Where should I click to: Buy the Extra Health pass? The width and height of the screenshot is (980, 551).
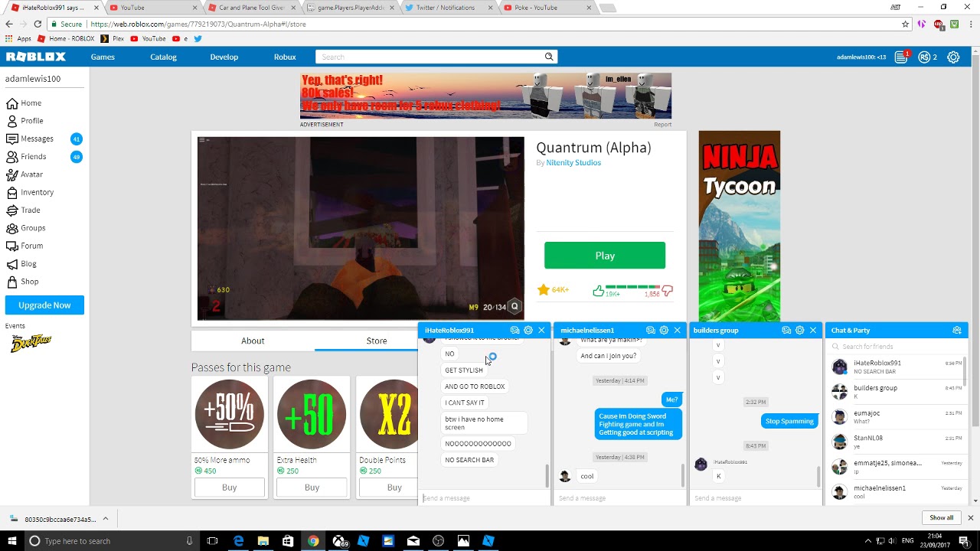pyautogui.click(x=312, y=487)
